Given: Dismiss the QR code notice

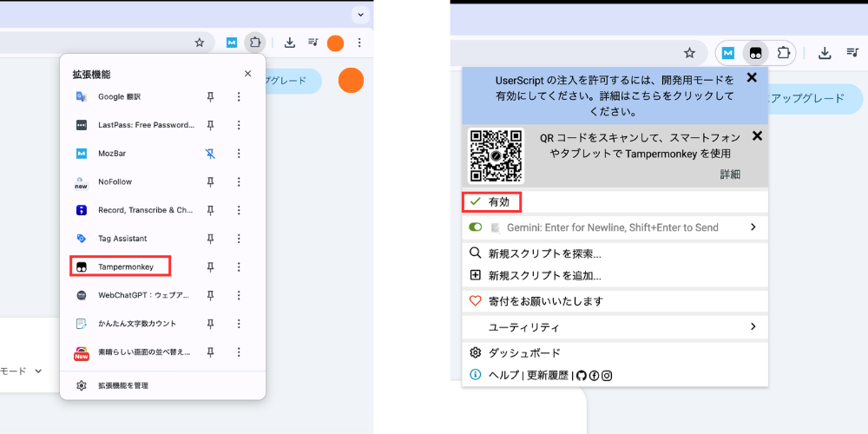Looking at the screenshot, I should tap(757, 135).
